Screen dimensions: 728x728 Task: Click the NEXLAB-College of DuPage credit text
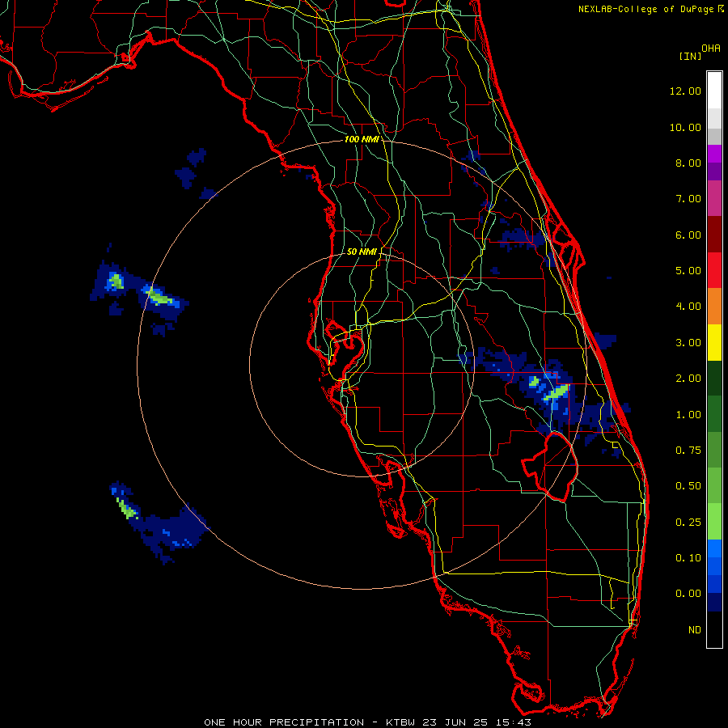coord(647,9)
